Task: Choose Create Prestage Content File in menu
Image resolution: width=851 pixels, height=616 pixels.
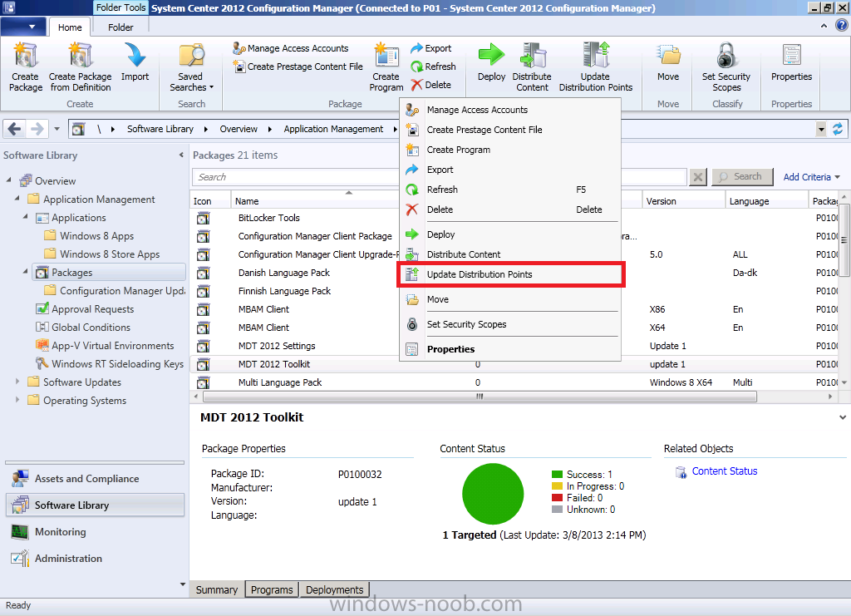Action: [x=510, y=130]
